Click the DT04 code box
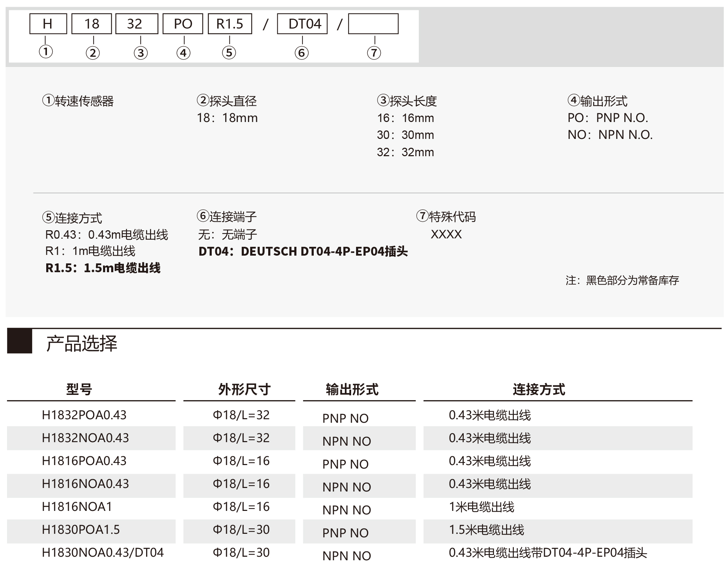Image resolution: width=728 pixels, height=580 pixels. pyautogui.click(x=302, y=24)
